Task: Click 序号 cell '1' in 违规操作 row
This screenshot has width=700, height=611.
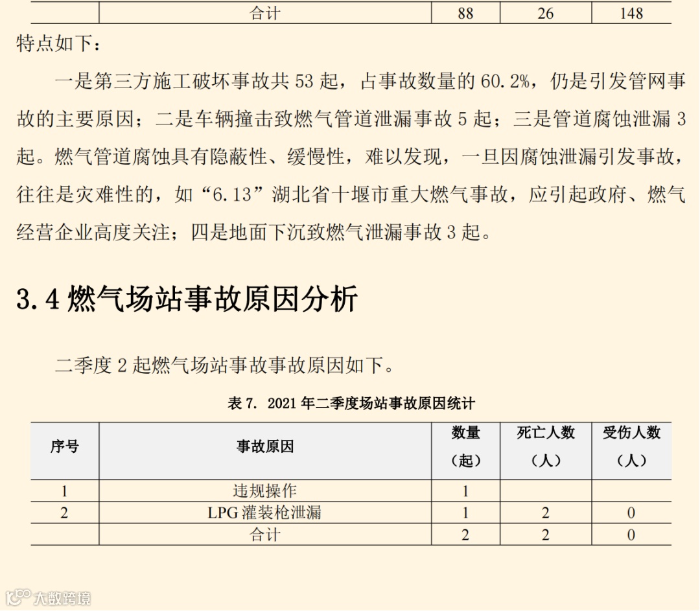Action: click(64, 491)
